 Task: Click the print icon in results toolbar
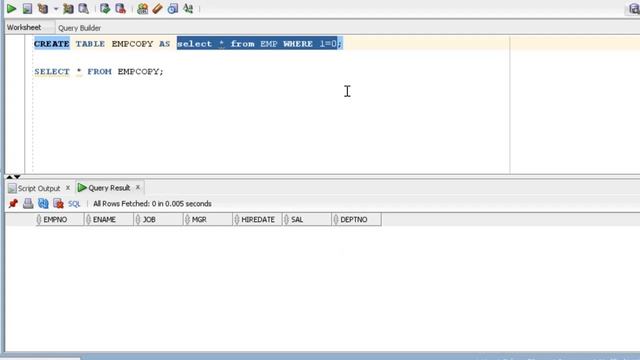(x=28, y=203)
